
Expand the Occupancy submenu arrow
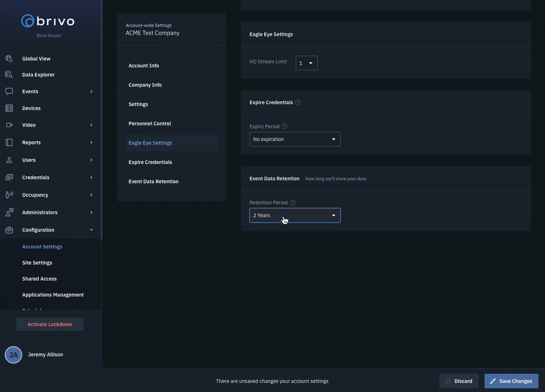click(91, 195)
